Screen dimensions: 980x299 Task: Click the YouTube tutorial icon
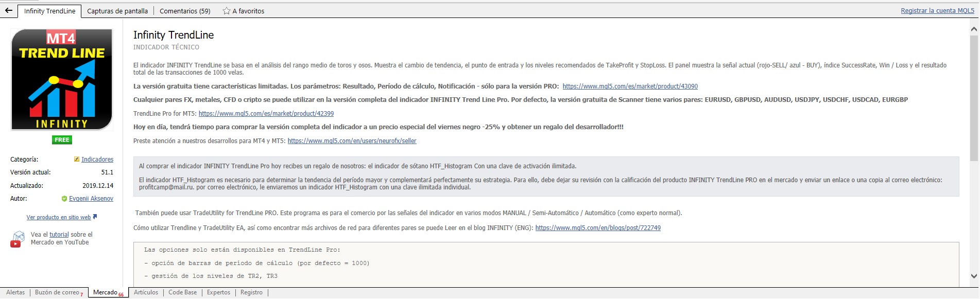(x=18, y=239)
